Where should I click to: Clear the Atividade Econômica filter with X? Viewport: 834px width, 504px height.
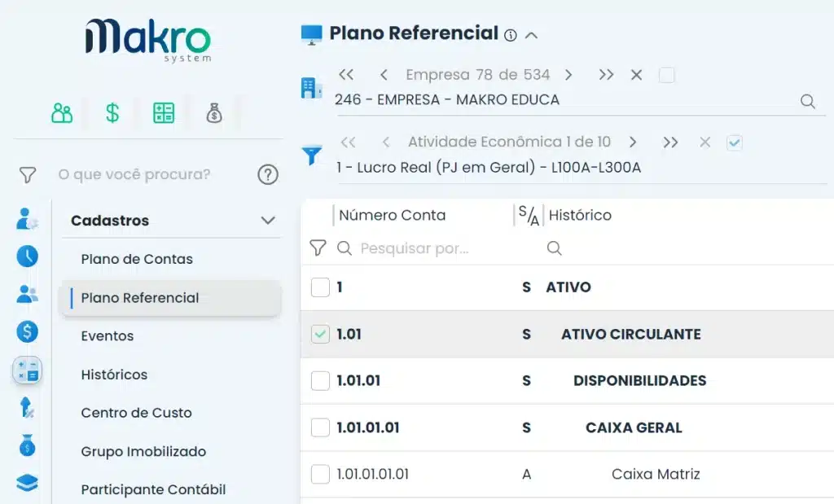(x=705, y=142)
